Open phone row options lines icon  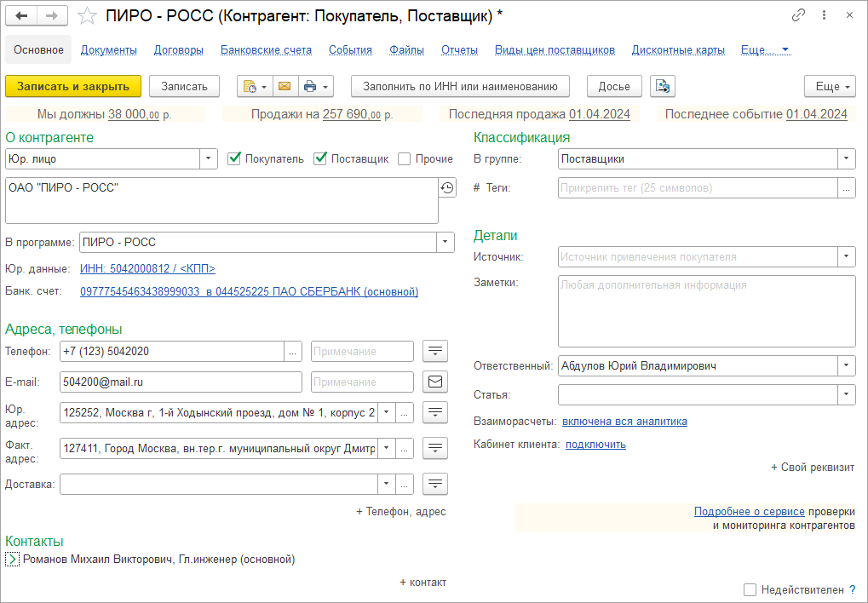click(x=435, y=351)
